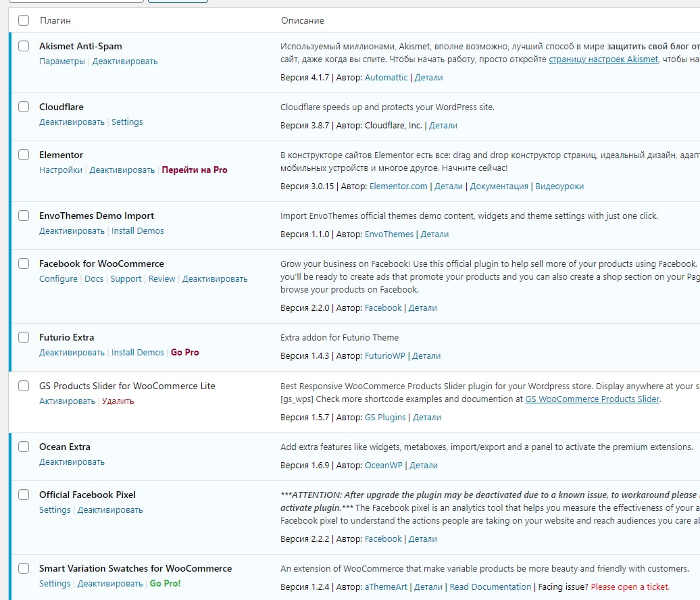Open Настройки for Elementor

click(61, 170)
